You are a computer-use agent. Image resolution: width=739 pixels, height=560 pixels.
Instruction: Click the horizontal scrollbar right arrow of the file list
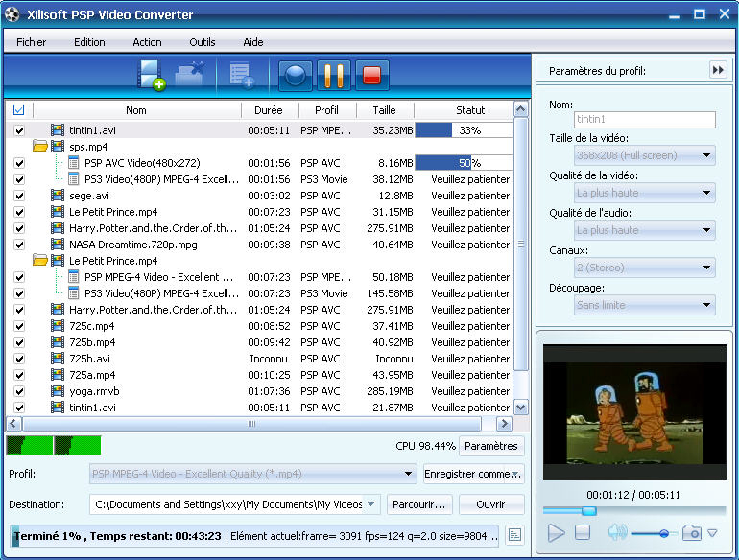[504, 424]
